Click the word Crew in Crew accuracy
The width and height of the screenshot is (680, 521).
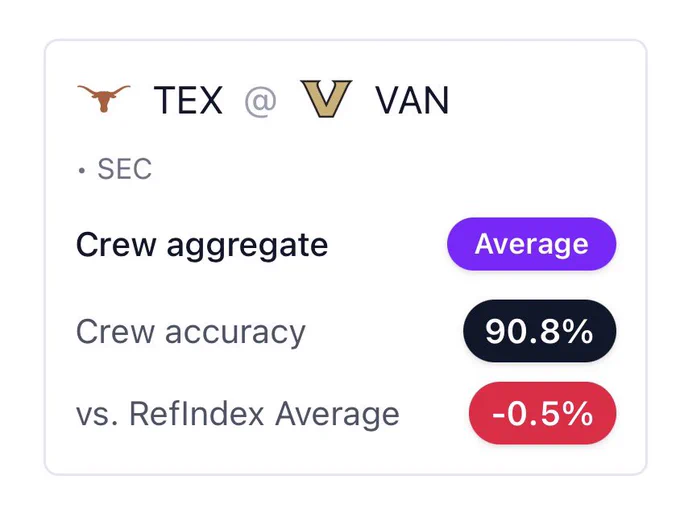[x=115, y=331]
